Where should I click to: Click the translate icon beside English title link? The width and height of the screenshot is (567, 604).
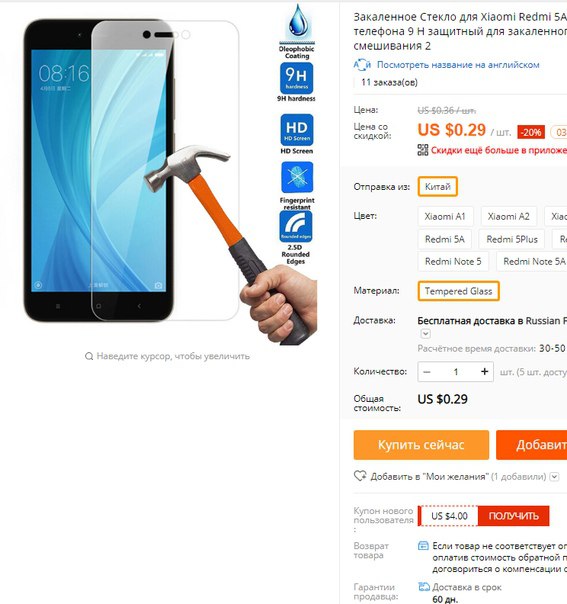point(362,65)
